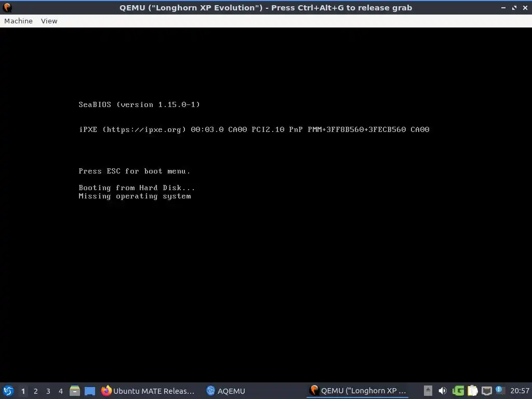Click the 20:57 clock
Image resolution: width=532 pixels, height=399 pixels.
point(520,391)
